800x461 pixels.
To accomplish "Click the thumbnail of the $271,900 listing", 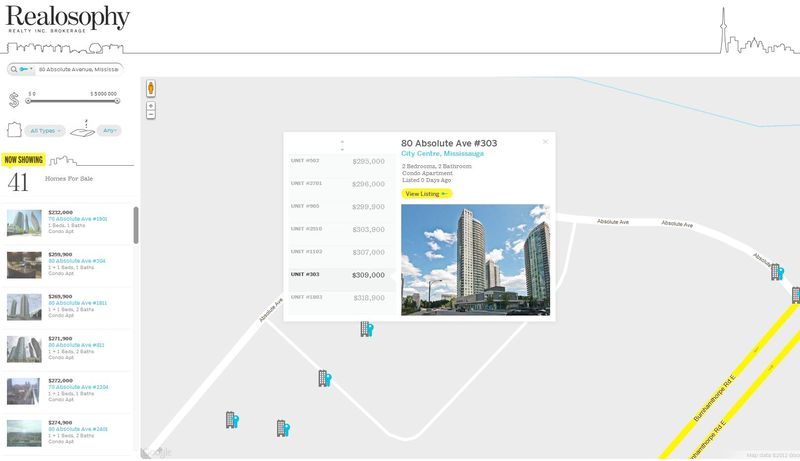I will (24, 349).
